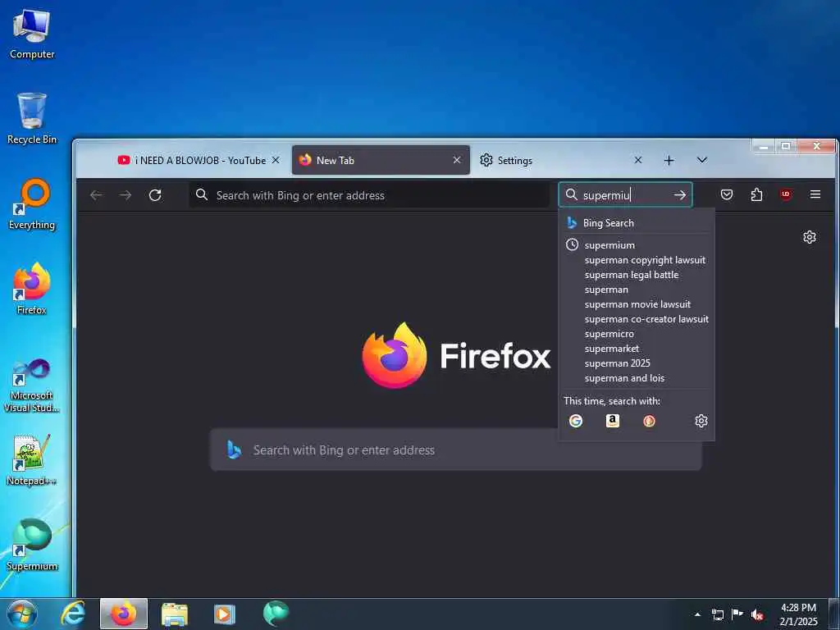Open the uBlock Origin toolbar icon
Viewport: 840px width, 630px height.
tap(786, 194)
